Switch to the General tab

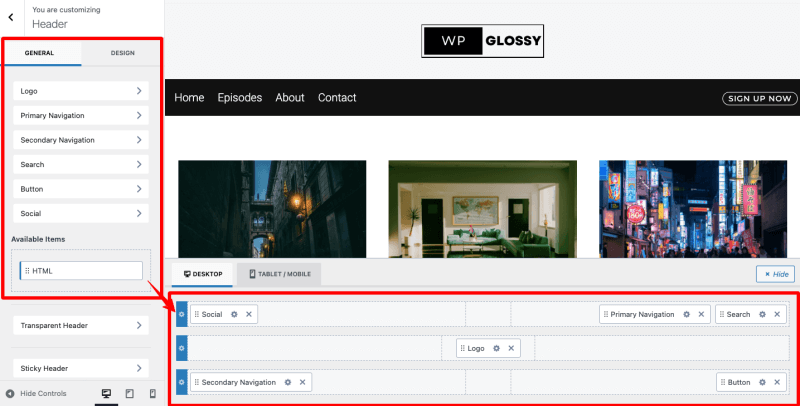click(39, 53)
